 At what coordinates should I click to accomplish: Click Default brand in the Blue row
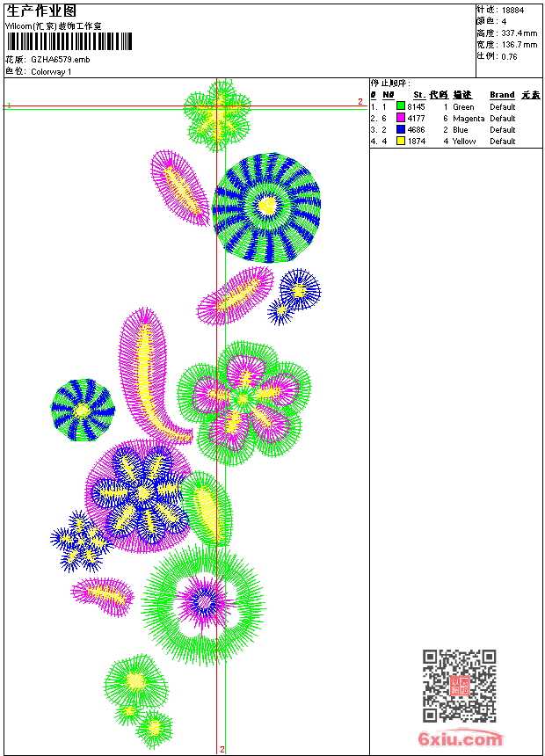503,130
